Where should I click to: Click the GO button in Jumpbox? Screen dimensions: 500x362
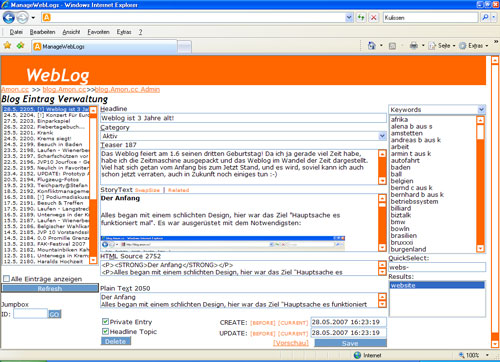[54, 314]
